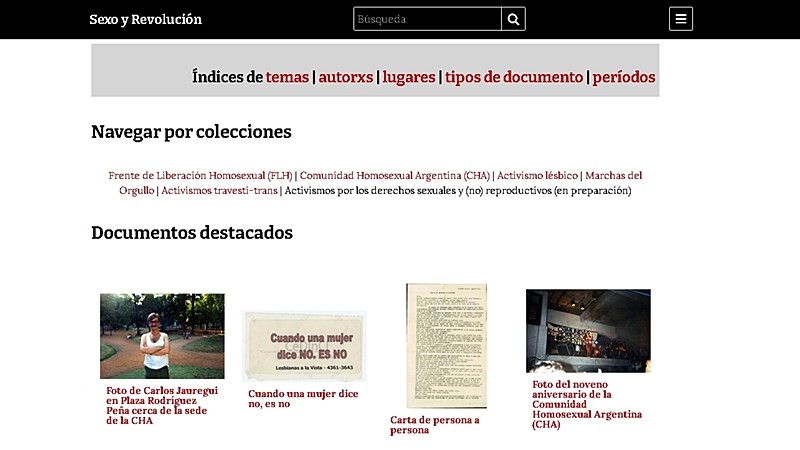
Task: Open the typed letter document thumbnail
Action: 446,345
